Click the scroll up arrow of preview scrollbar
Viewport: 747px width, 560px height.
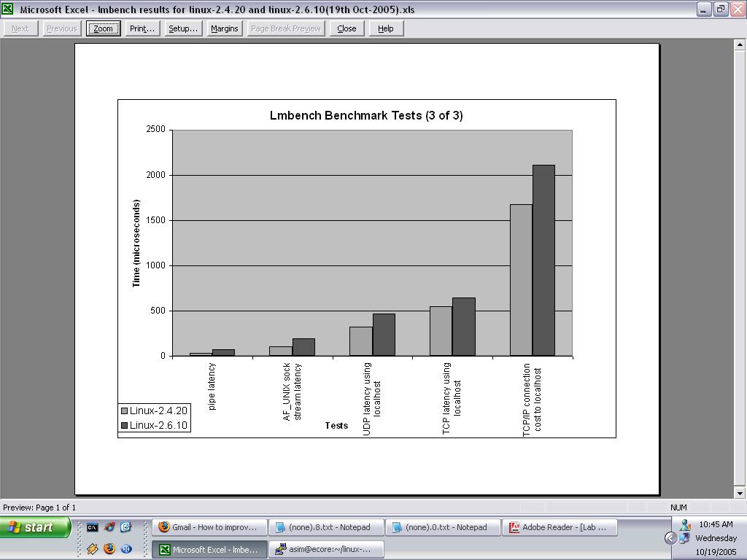[x=740, y=44]
